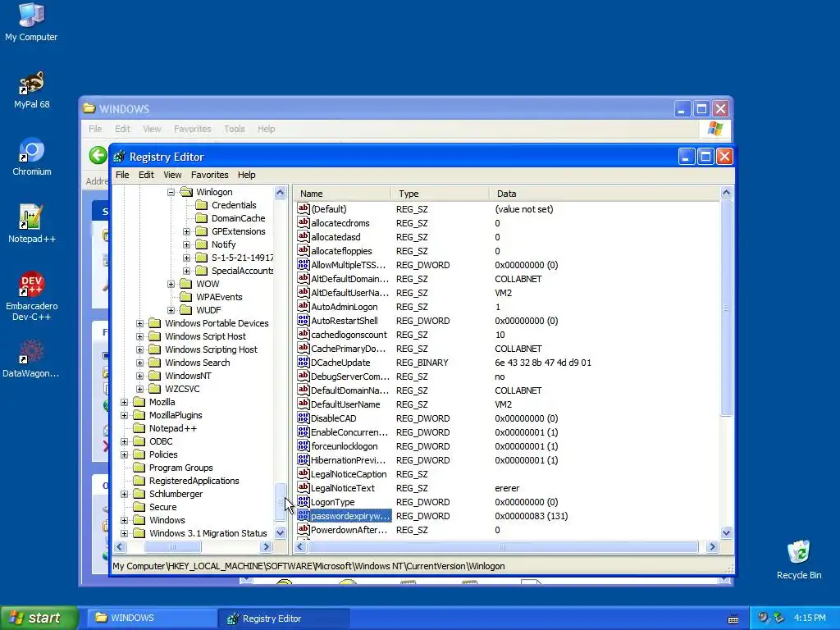
Task: Expand the Schlumberger key
Action: click(125, 494)
